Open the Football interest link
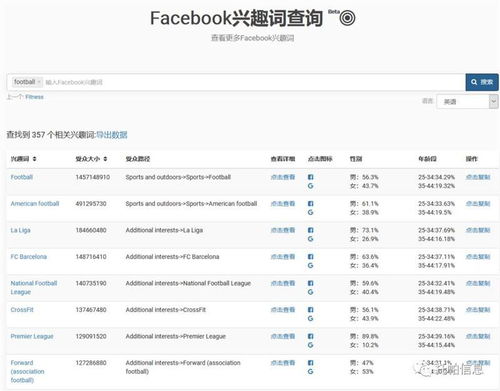Image resolution: width=500 pixels, height=391 pixels. 22,177
